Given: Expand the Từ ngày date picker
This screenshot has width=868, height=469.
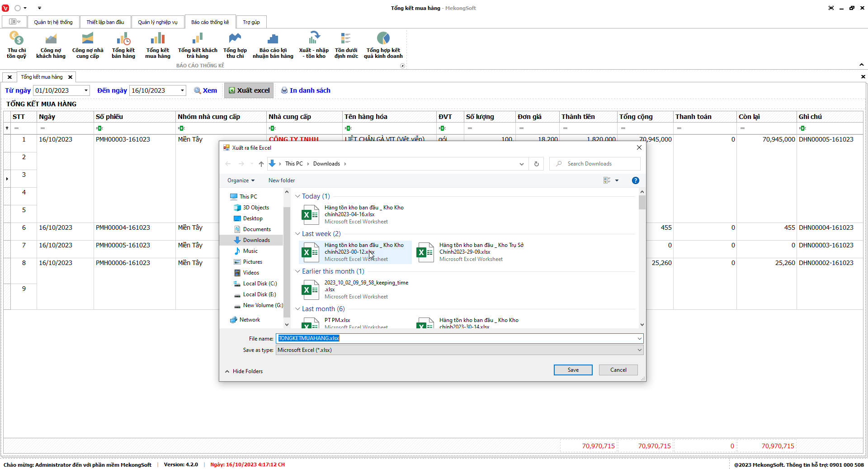Looking at the screenshot, I should [x=86, y=90].
